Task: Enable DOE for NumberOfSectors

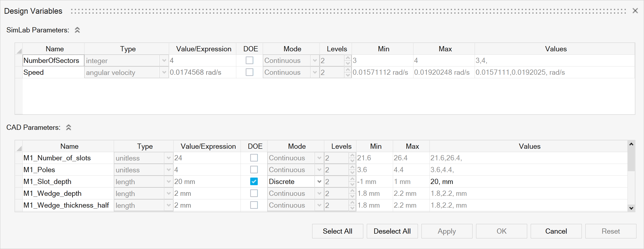Action: click(249, 61)
